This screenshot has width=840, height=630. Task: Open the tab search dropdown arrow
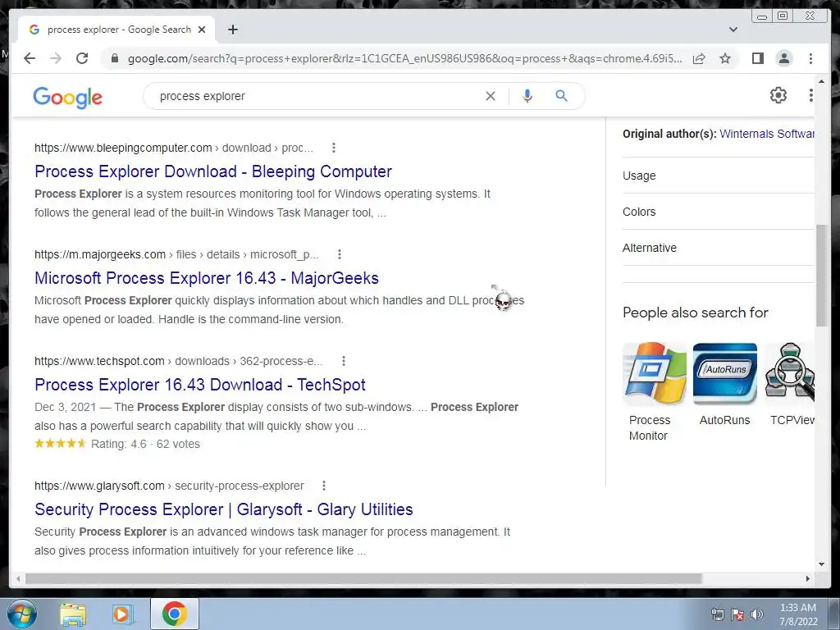tap(733, 30)
